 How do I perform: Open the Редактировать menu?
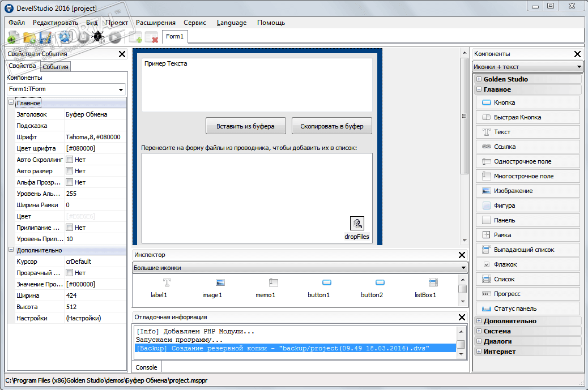[x=56, y=23]
